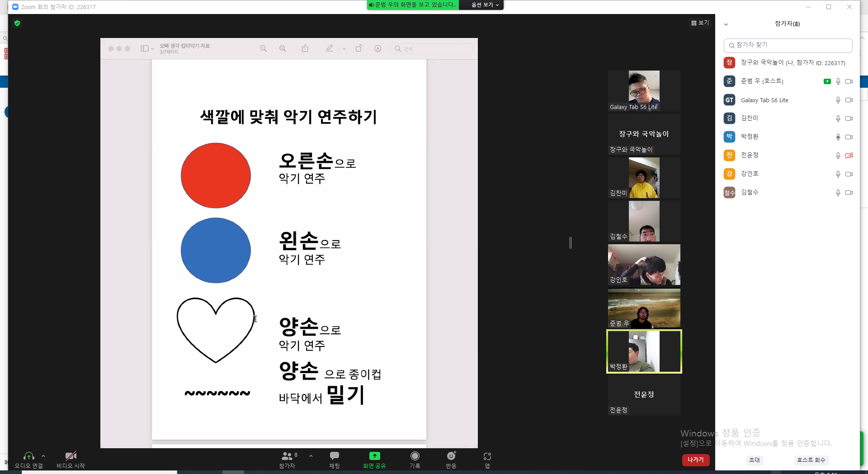868x474 pixels.
Task: Click the vertical panel divider handle
Action: (571, 243)
